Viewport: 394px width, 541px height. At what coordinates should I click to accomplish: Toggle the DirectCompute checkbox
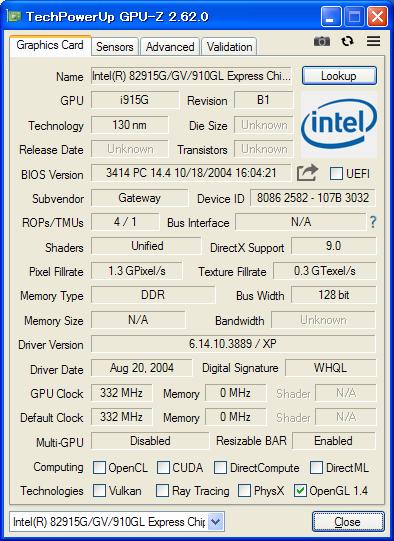pos(220,468)
